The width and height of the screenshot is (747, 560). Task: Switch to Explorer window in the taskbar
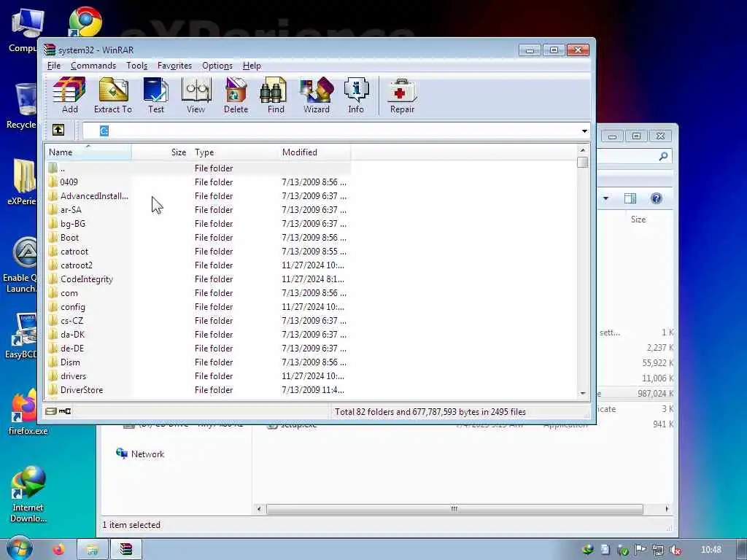pos(93,550)
